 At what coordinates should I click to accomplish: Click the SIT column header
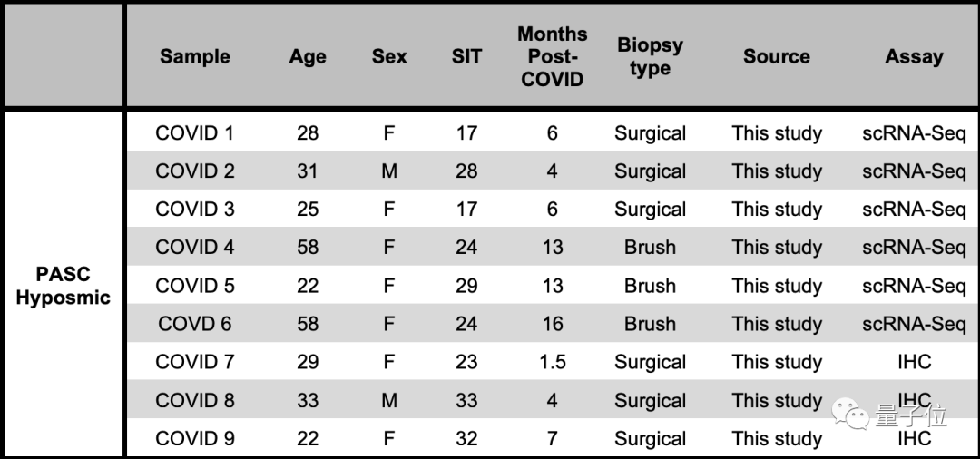[x=466, y=56]
